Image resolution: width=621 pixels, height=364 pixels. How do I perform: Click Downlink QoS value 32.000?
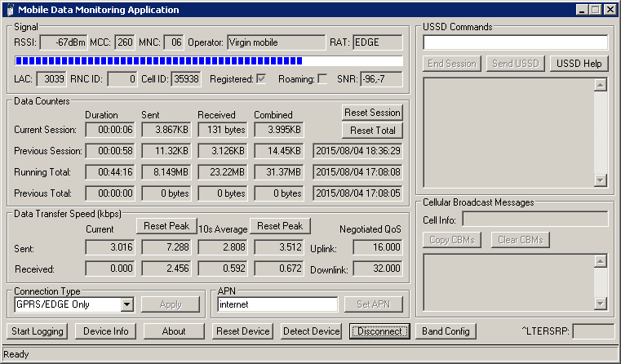[378, 269]
